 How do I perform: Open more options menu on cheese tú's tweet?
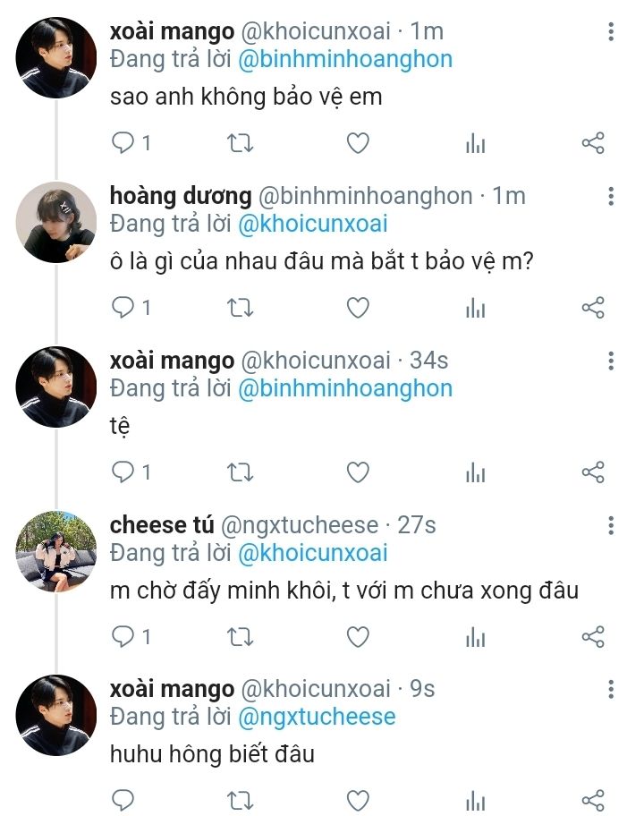click(611, 525)
